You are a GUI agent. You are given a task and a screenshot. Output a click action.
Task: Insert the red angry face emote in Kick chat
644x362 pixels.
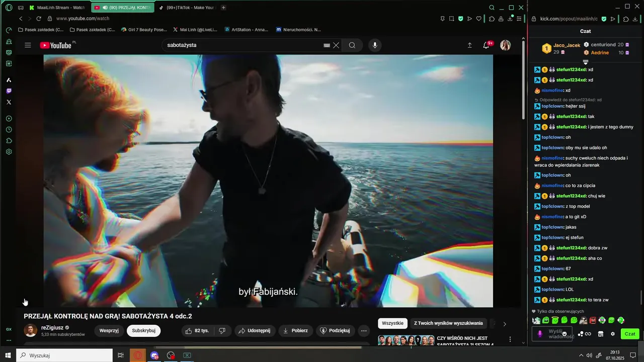[x=593, y=320]
